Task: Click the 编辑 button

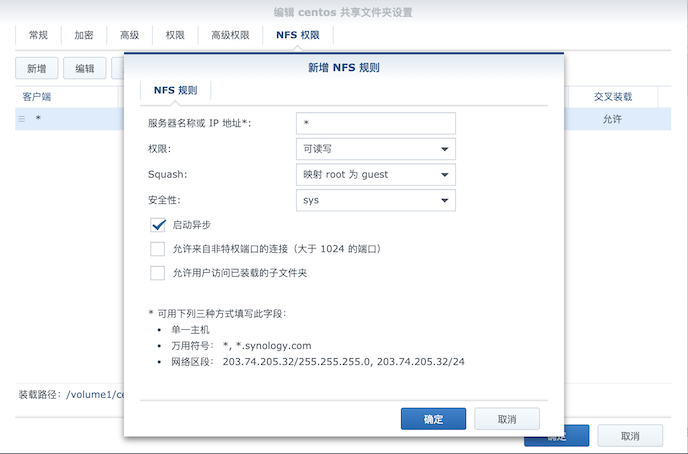Action: [x=85, y=68]
